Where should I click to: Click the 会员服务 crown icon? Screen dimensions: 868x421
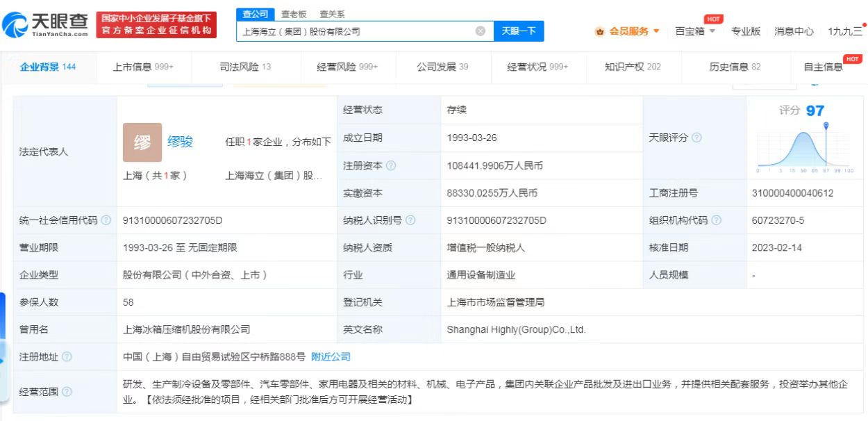click(x=600, y=31)
